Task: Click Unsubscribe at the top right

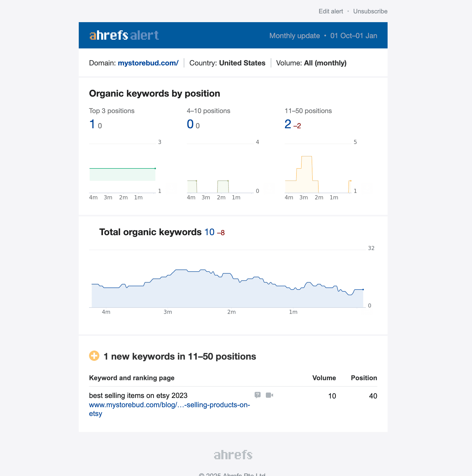Action: click(370, 11)
